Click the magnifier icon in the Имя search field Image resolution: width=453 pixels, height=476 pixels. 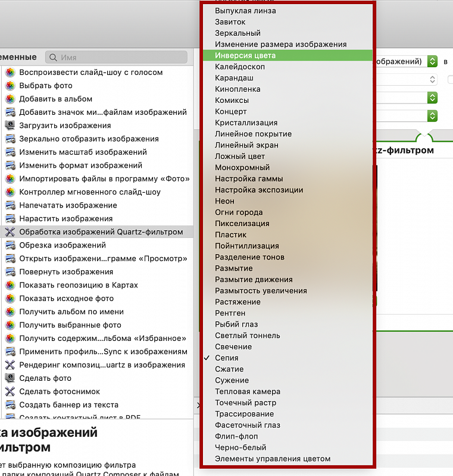point(53,57)
